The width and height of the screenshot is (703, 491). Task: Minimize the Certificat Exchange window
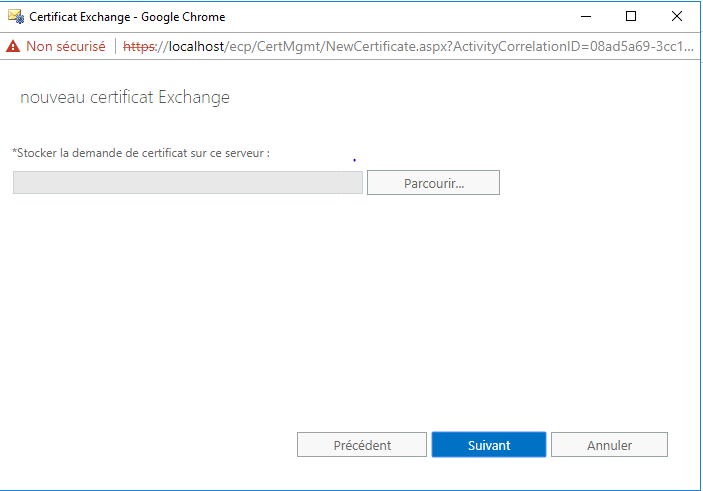coord(586,17)
